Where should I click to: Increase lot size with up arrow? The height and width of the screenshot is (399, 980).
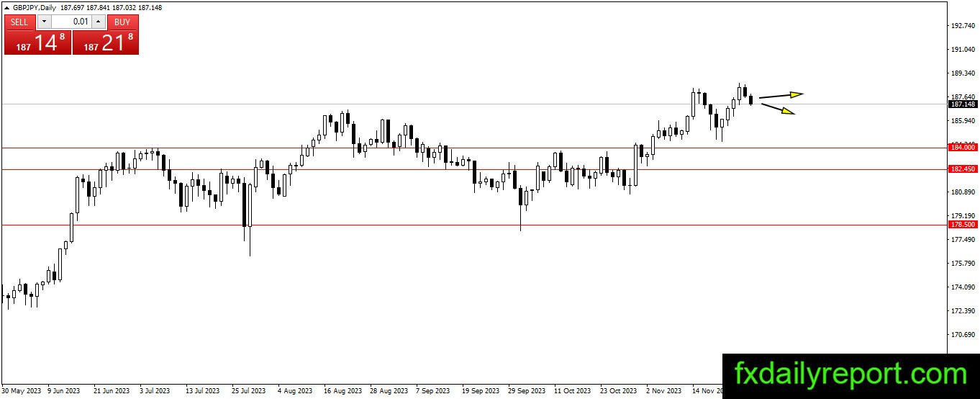click(x=99, y=22)
